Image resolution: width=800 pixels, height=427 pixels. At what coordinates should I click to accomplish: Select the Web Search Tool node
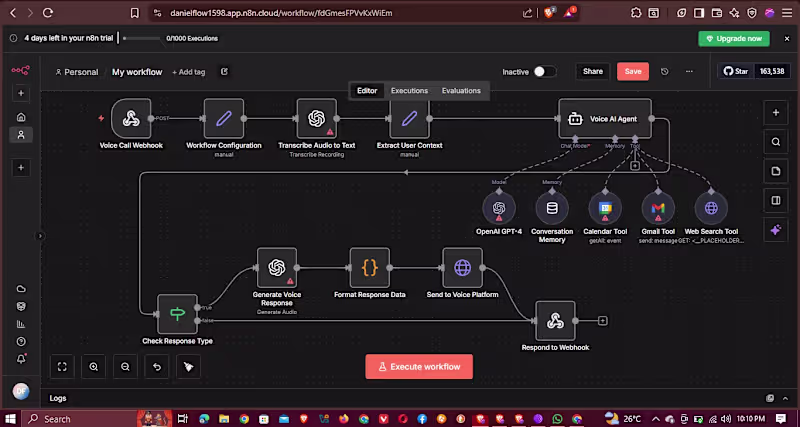point(711,208)
